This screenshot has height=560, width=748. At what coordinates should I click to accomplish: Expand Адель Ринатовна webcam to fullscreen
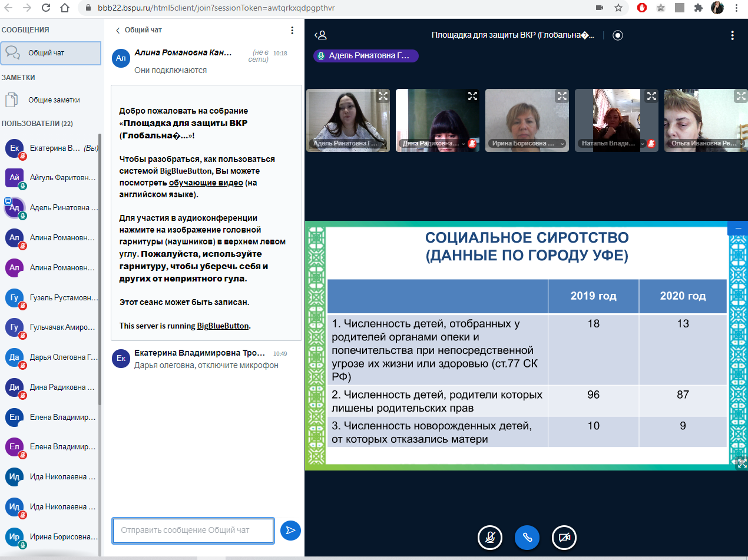coord(383,96)
